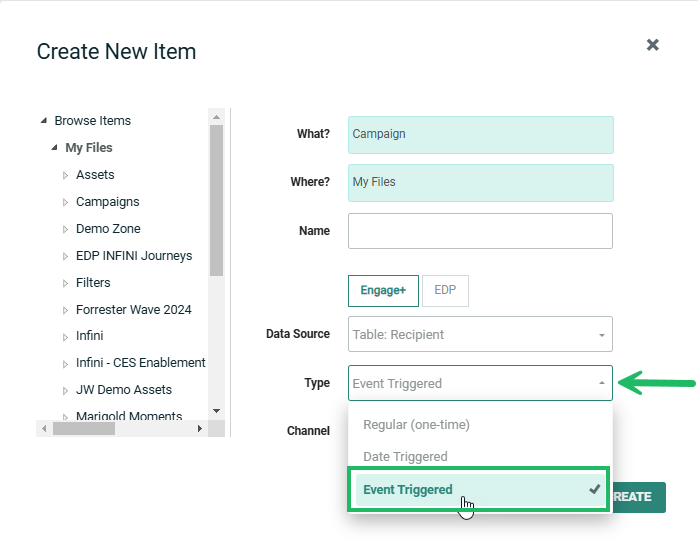Choose Regular (one-time) campaign type
This screenshot has height=546, width=698.
[x=416, y=425]
